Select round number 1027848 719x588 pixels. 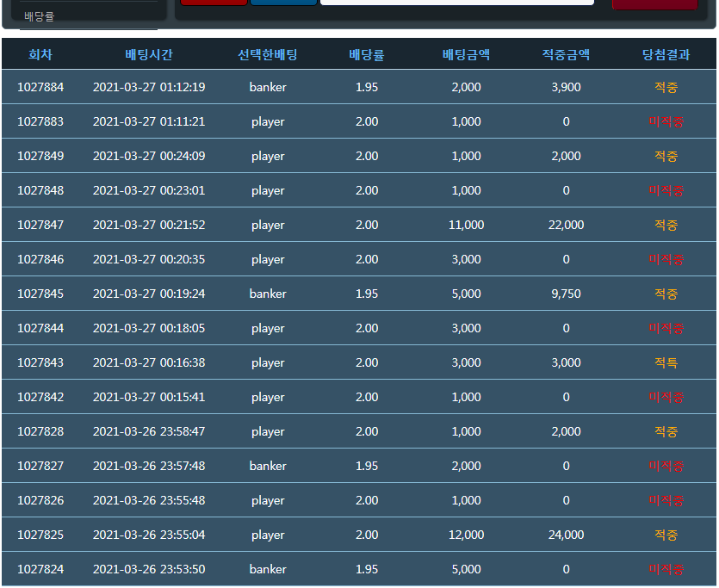tap(40, 190)
